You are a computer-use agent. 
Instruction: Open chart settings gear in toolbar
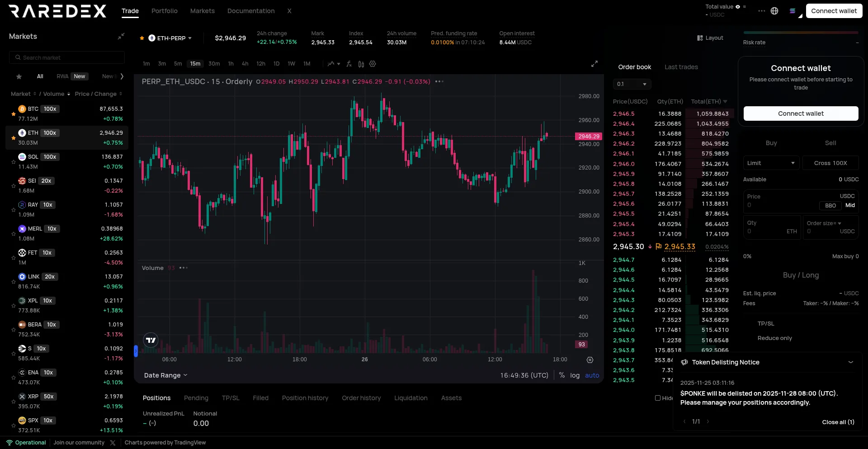pyautogui.click(x=373, y=64)
